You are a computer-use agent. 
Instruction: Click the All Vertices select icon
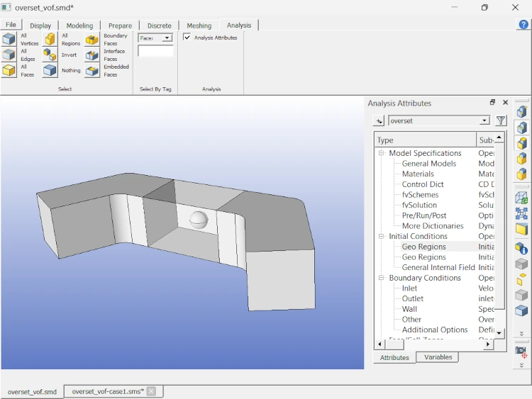pos(9,39)
